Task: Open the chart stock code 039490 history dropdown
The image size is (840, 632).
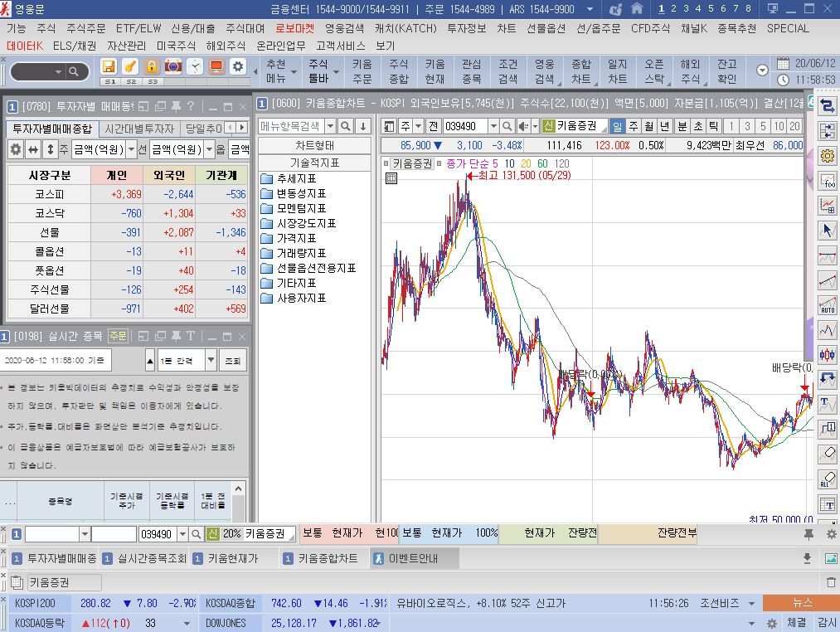Action: pyautogui.click(x=493, y=127)
